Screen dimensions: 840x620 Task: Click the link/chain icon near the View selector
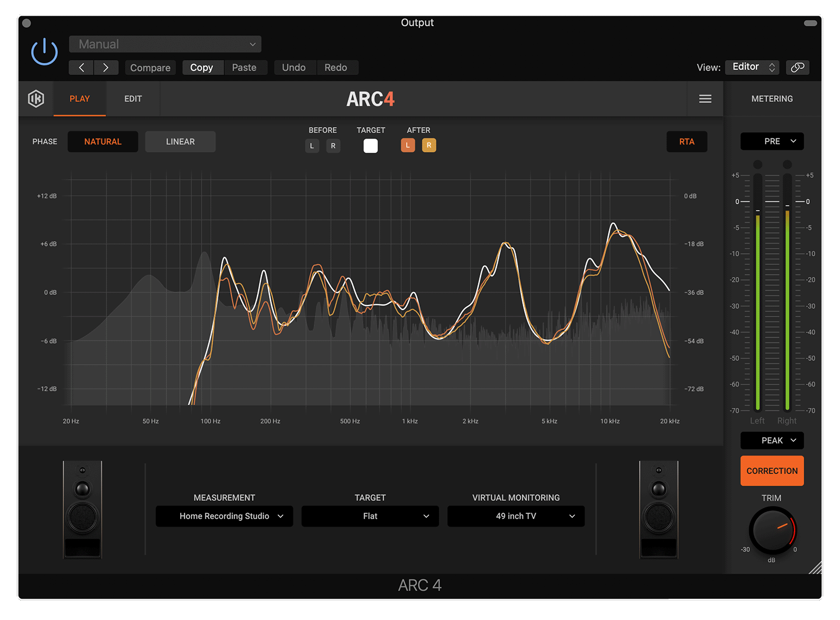[797, 67]
